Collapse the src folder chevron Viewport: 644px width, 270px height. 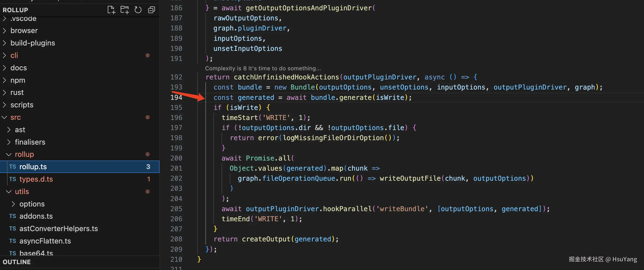[4, 117]
